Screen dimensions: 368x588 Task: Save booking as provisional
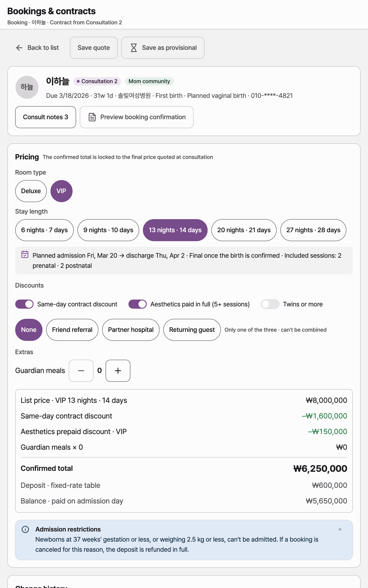[x=163, y=48]
